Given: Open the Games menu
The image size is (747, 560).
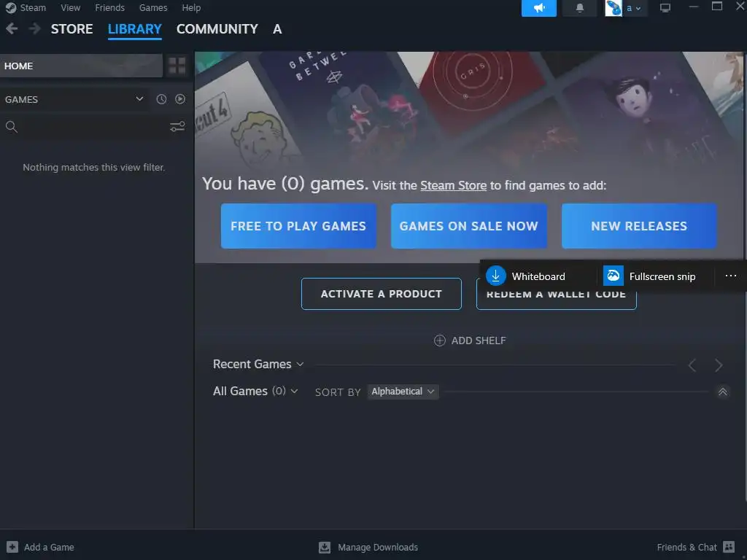Looking at the screenshot, I should point(153,7).
